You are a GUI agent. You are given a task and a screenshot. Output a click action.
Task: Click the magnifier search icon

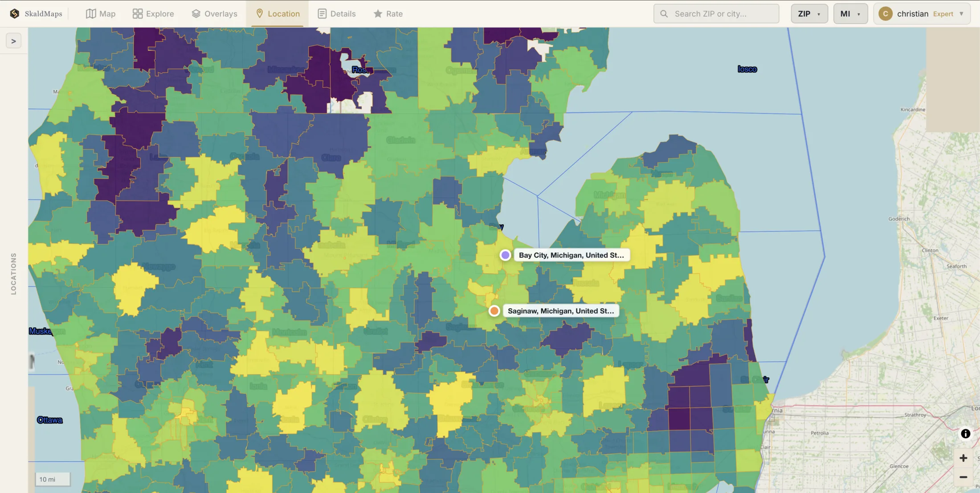(x=664, y=14)
